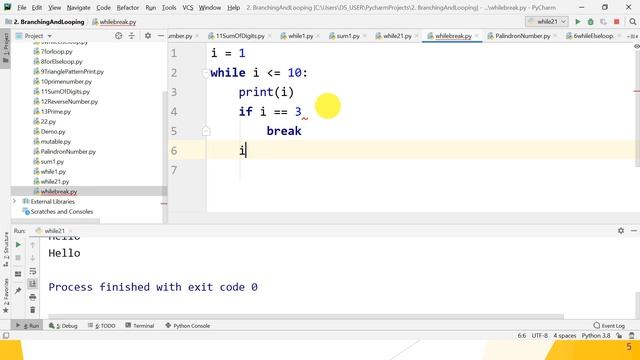
Task: Toggle scroll to end in Run console
Action: [33, 284]
